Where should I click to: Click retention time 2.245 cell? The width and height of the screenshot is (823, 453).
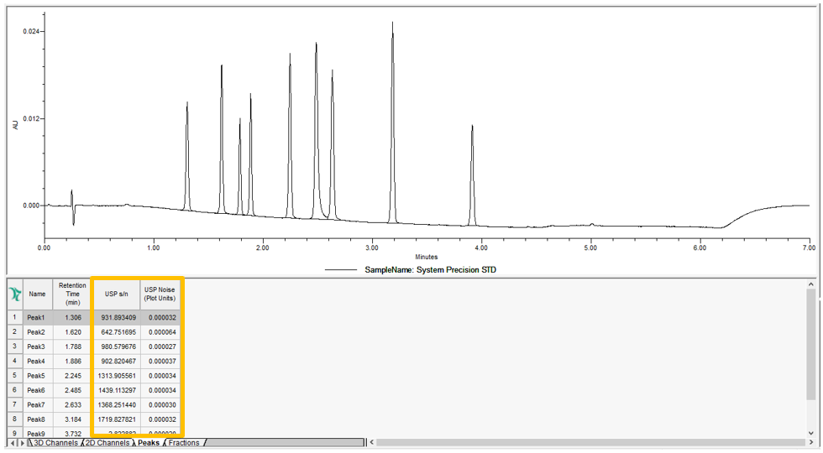pos(71,376)
